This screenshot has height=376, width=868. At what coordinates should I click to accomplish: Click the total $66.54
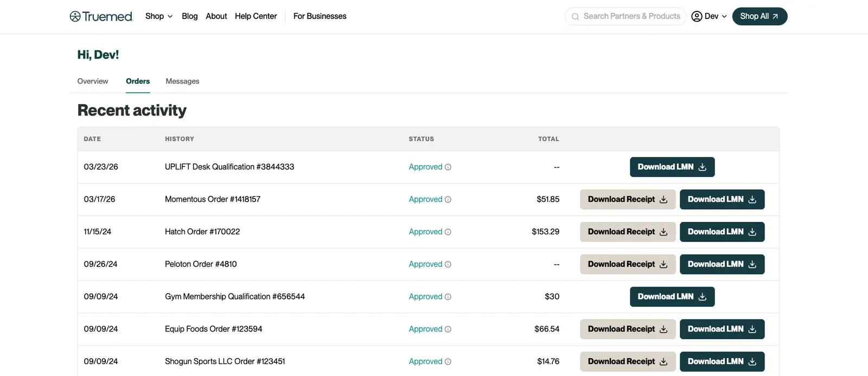[547, 329]
